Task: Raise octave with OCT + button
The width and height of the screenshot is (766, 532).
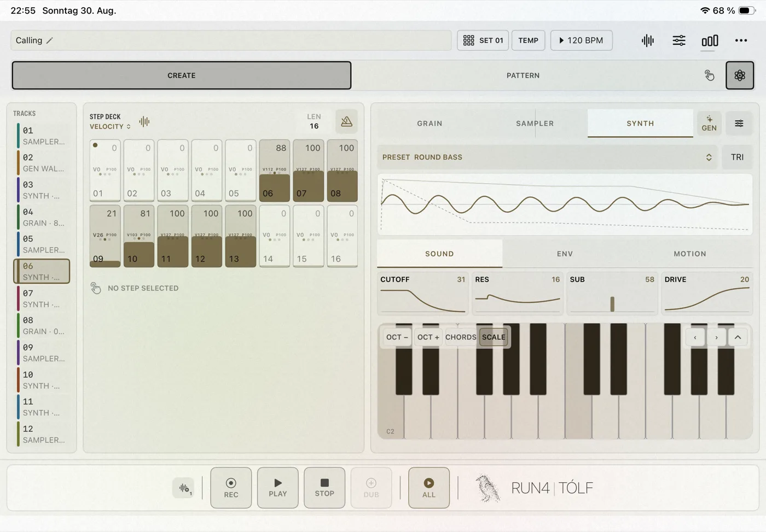Action: point(428,337)
